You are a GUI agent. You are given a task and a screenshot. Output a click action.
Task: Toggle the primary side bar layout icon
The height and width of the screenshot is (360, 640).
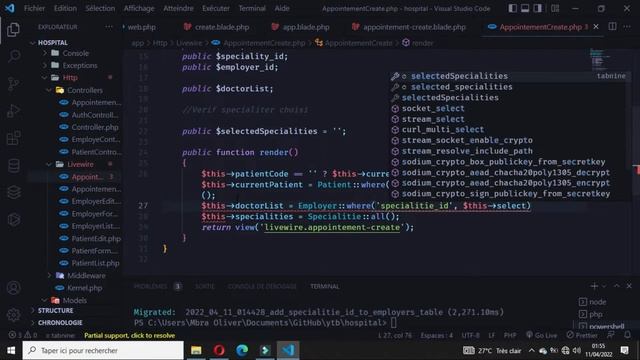[x=513, y=8]
